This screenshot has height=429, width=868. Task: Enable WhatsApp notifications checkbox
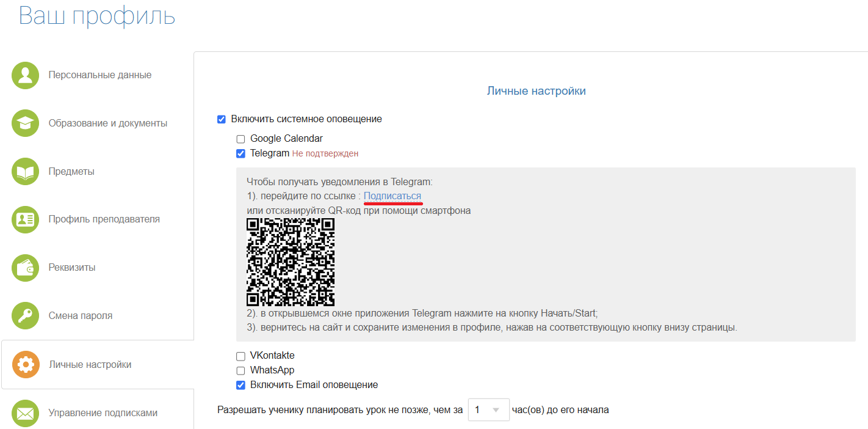tap(241, 371)
